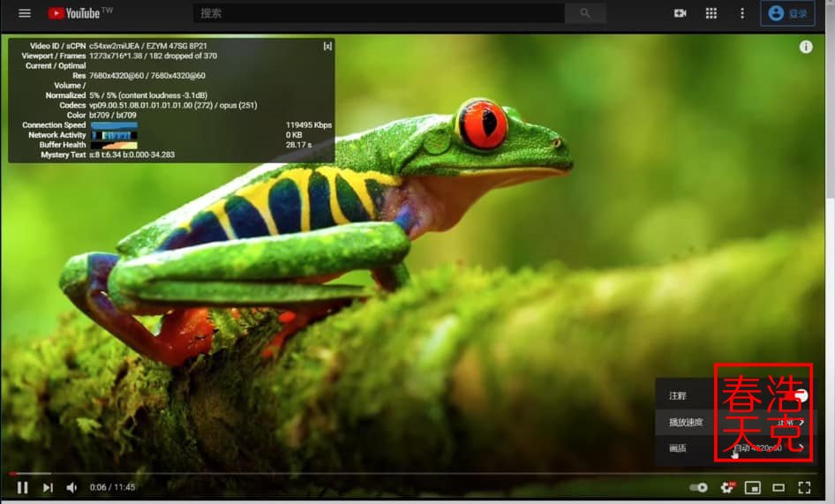835x504 pixels.
Task: Open the hamburger guide menu
Action: (25, 13)
